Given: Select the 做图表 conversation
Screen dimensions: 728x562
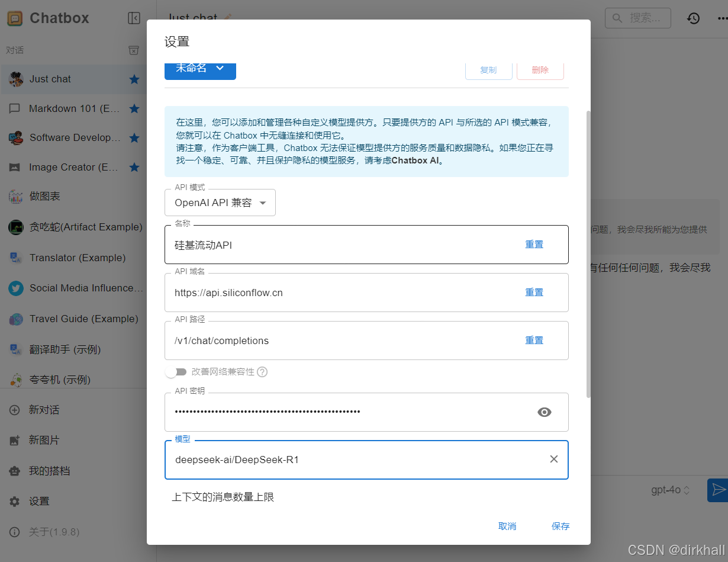Looking at the screenshot, I should 73,196.
